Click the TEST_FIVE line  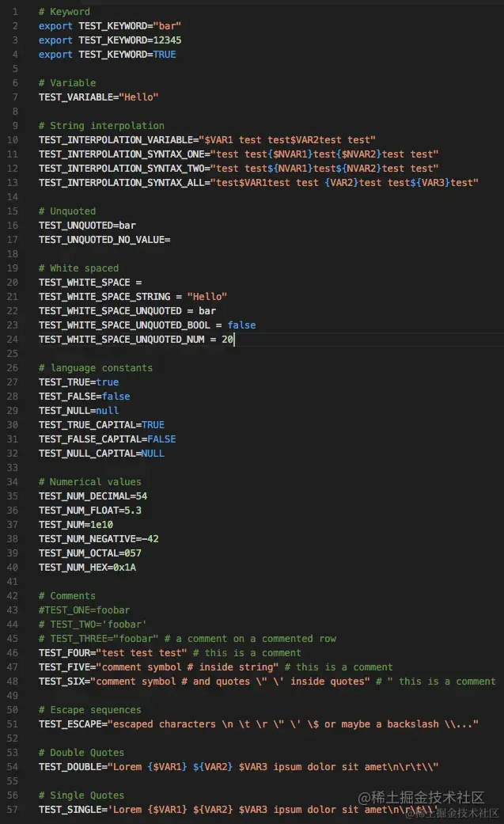215,666
